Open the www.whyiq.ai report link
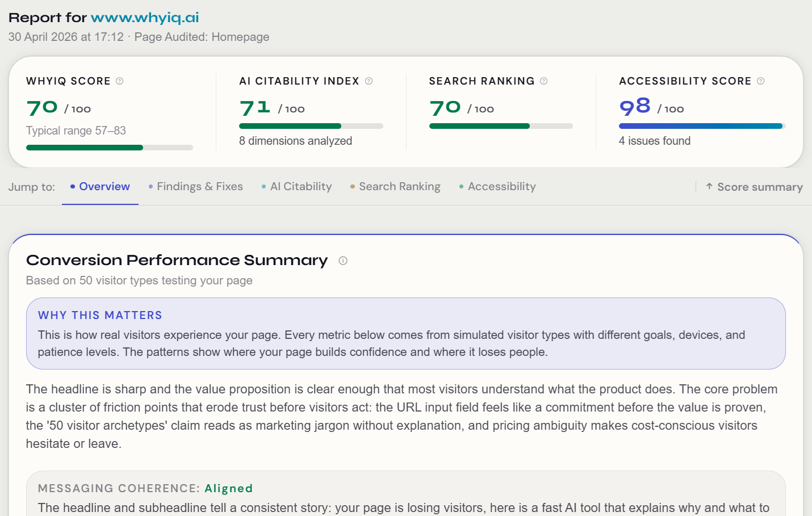Screen dimensions: 812x516 [145, 18]
